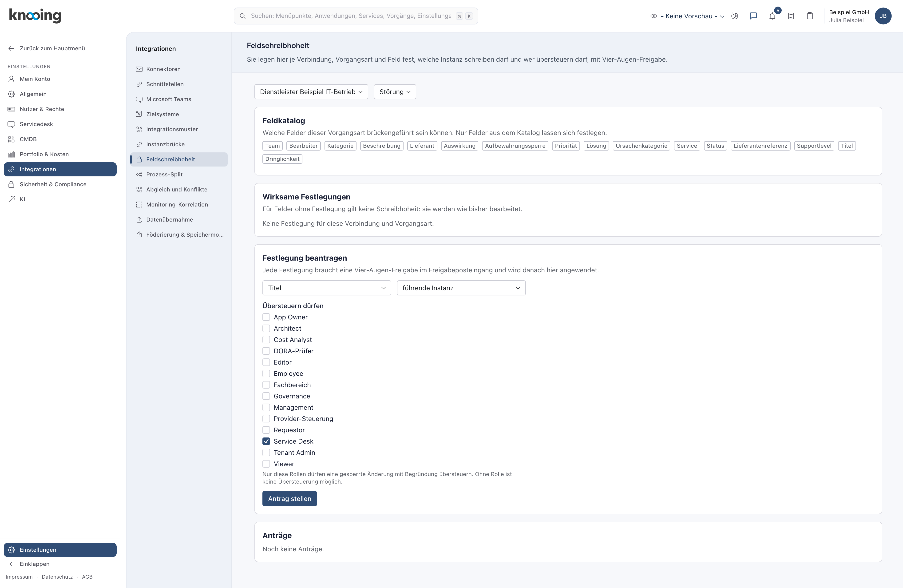Click the Einstellungen button at sidebar bottom

(x=60, y=550)
